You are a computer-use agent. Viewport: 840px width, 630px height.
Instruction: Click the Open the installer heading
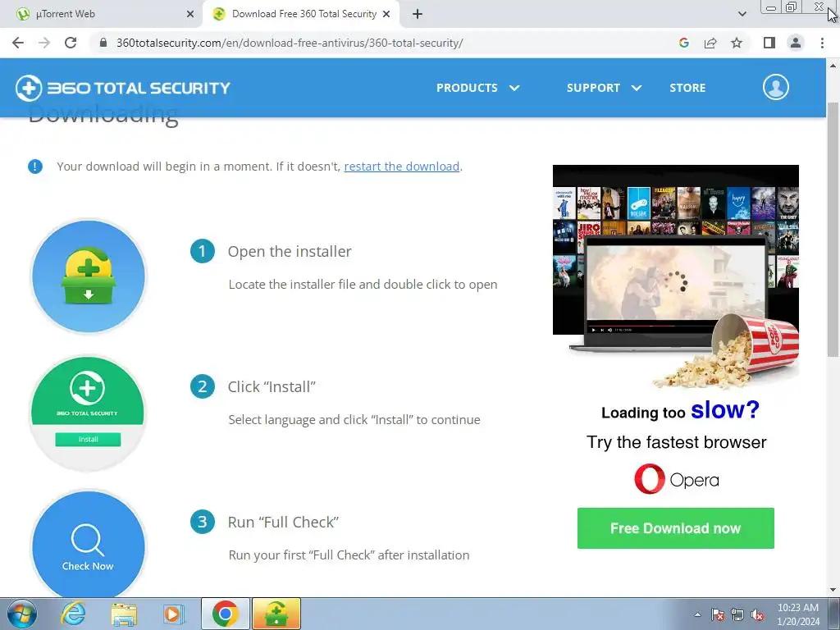point(290,251)
